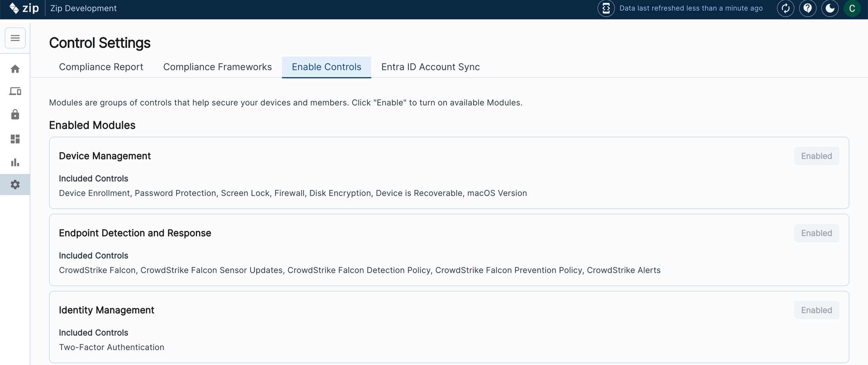Refresh data with the circular arrows icon
868x365 pixels.
pos(785,8)
